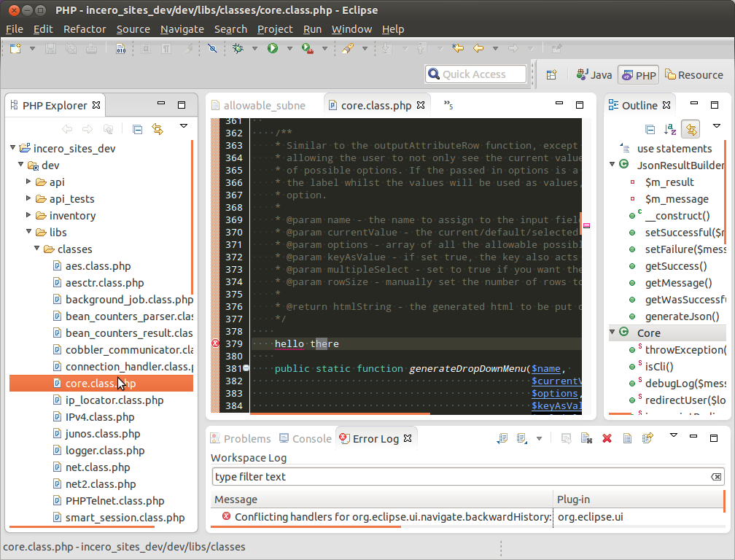Open the New file dropdown arrow
This screenshot has width=735, height=560.
tap(32, 48)
